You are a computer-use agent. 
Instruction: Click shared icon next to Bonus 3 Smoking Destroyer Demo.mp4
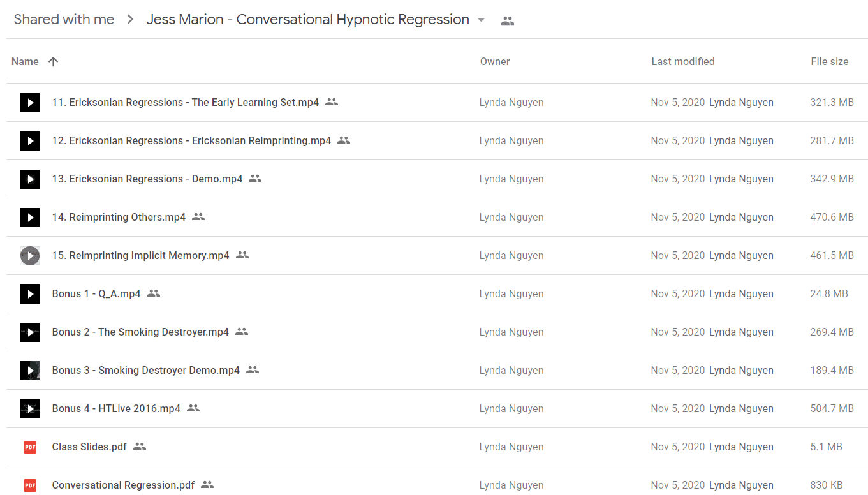[253, 369]
